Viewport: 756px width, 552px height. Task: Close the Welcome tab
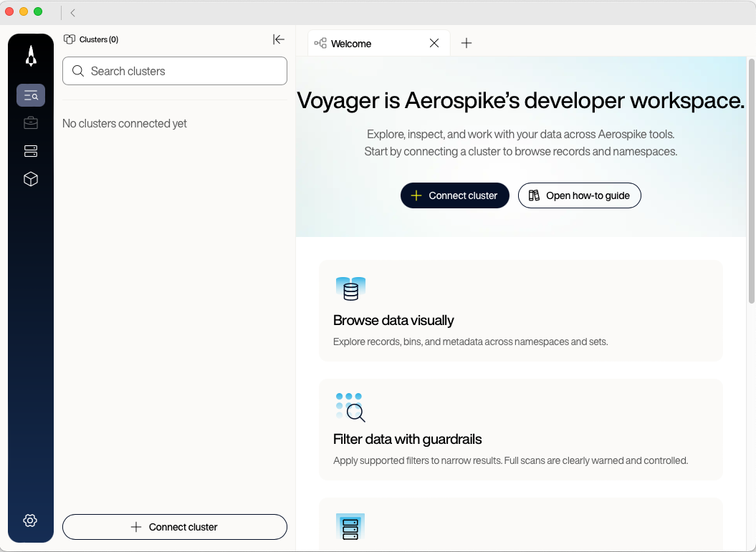click(434, 44)
